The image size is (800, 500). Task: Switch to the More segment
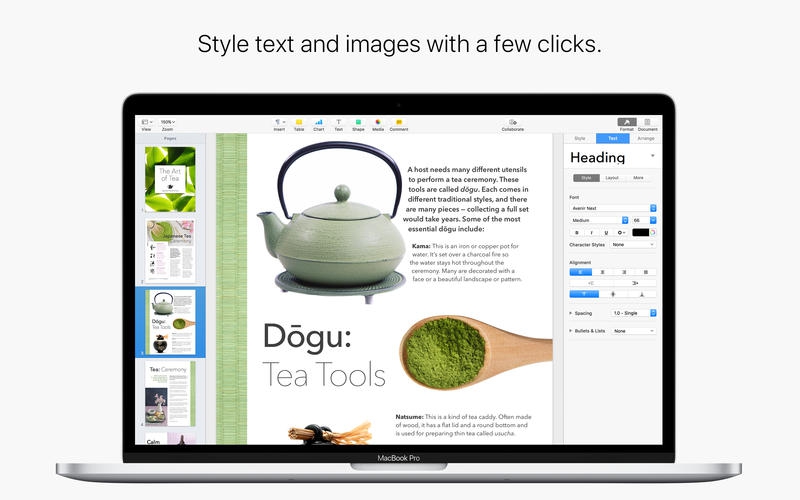[x=638, y=178]
